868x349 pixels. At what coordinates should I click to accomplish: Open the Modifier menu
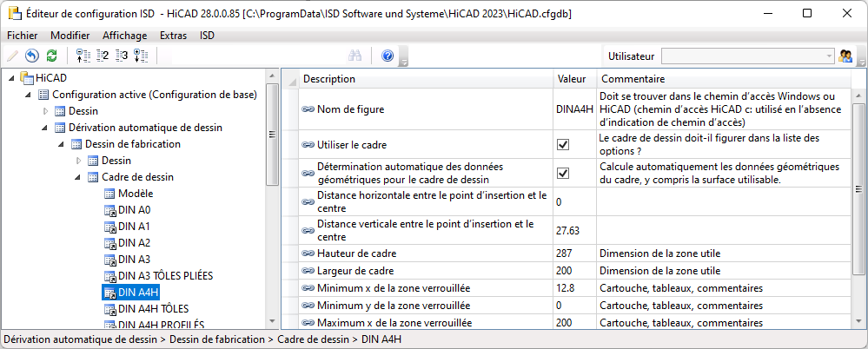[70, 36]
